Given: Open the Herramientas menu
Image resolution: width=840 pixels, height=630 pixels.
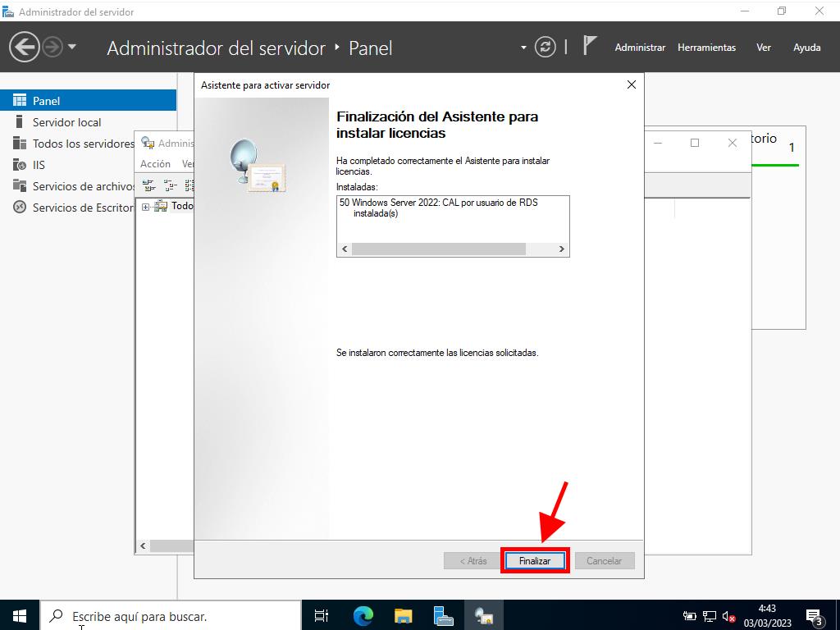Looking at the screenshot, I should 706,48.
